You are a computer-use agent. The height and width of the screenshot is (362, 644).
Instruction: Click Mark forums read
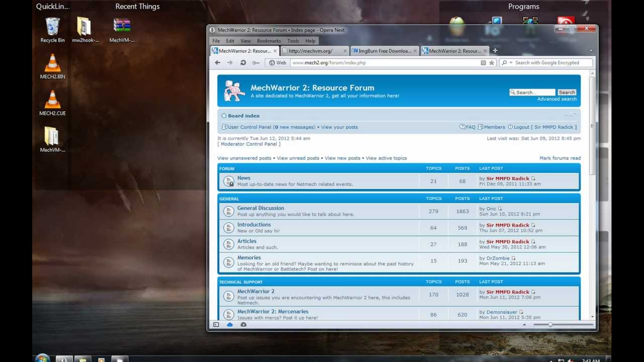point(560,158)
